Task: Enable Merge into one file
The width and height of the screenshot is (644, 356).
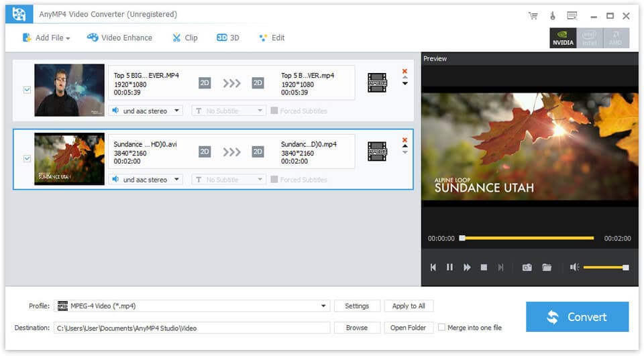Action: click(441, 328)
